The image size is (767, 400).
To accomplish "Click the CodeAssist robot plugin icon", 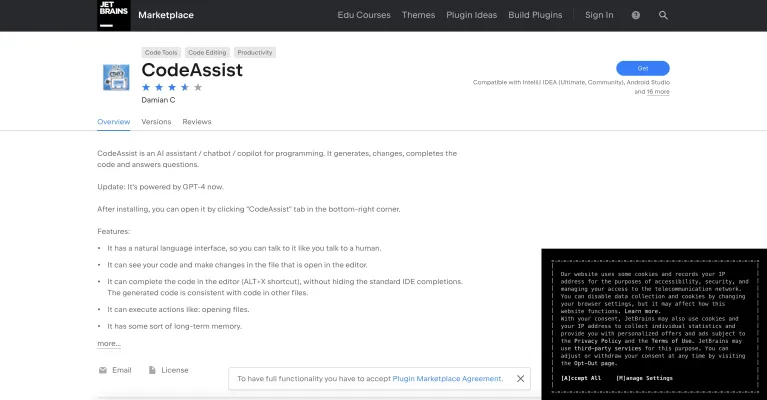I will click(116, 77).
